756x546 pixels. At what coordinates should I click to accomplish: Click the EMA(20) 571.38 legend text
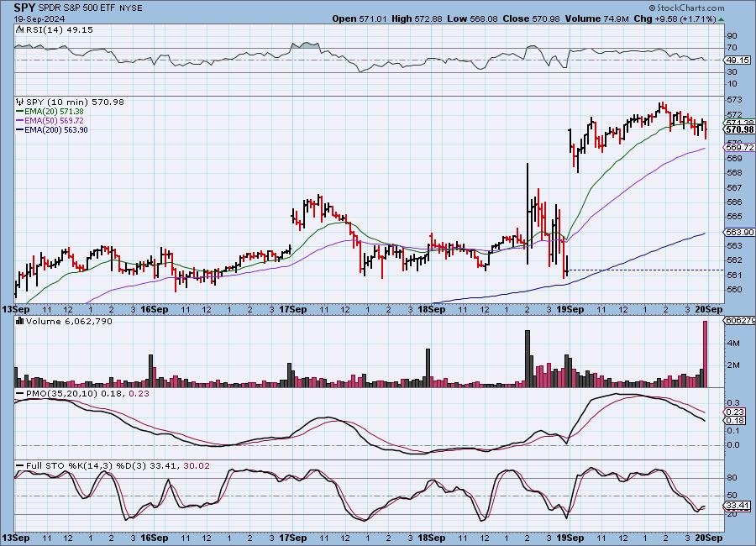coord(54,112)
